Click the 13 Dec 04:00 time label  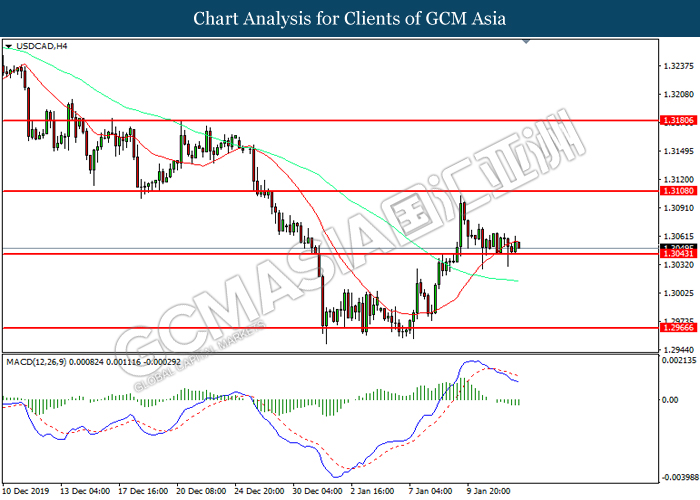[85, 491]
